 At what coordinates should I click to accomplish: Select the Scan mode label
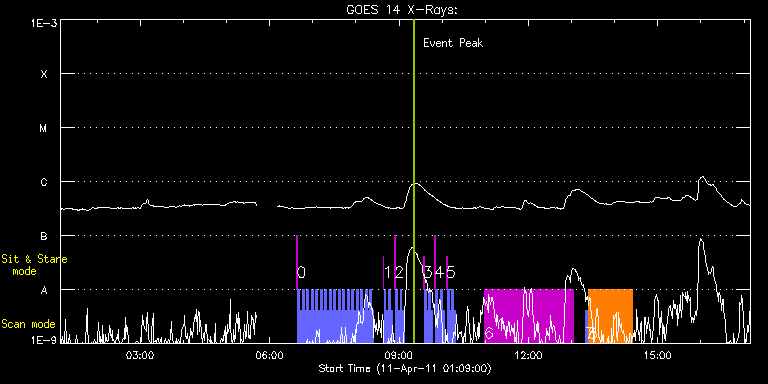point(28,324)
